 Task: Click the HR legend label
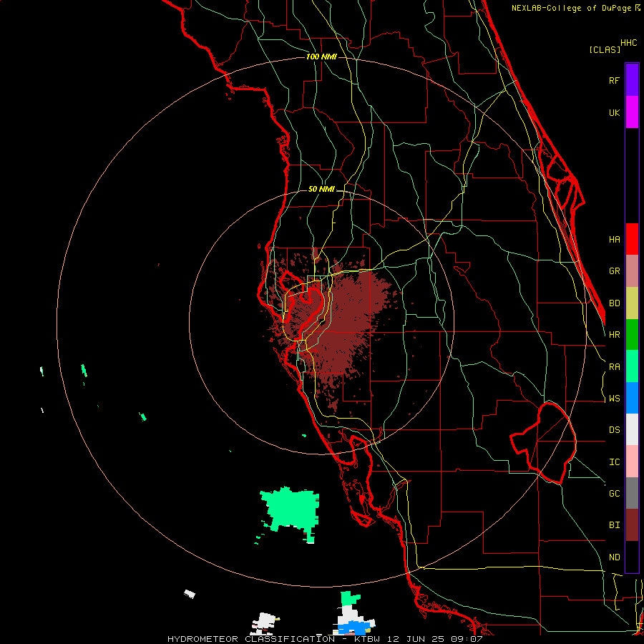(614, 335)
